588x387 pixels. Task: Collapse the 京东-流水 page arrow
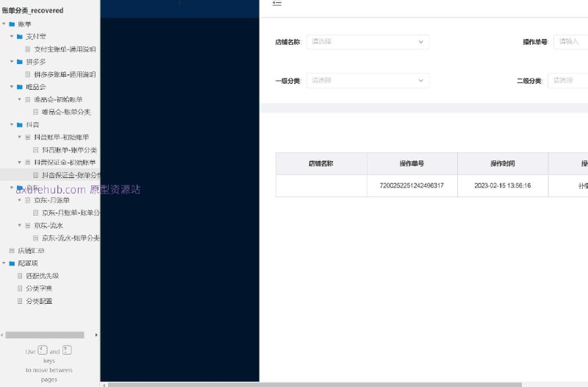pos(20,225)
